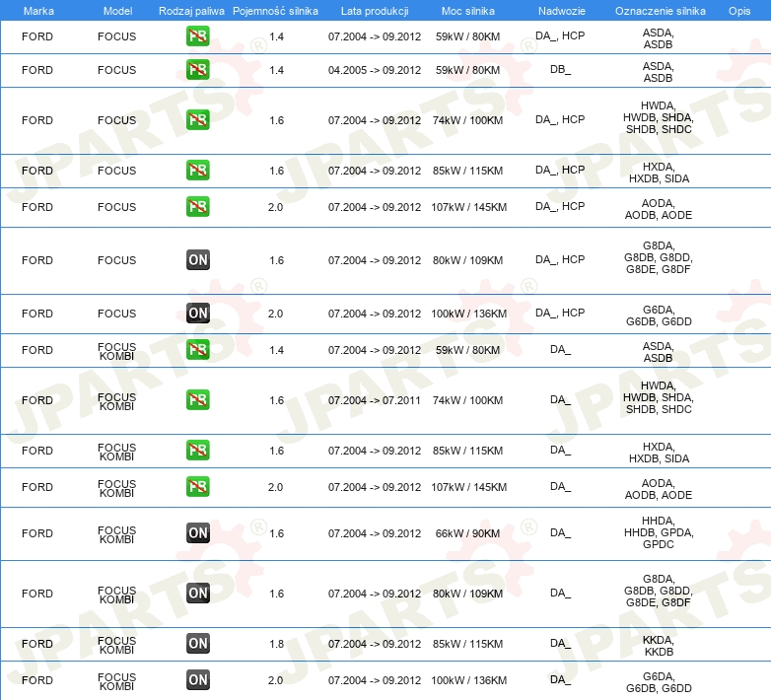The height and width of the screenshot is (700, 771).
Task: Click petrol icon in Focus 1.4 DB_ row
Action: [197, 70]
